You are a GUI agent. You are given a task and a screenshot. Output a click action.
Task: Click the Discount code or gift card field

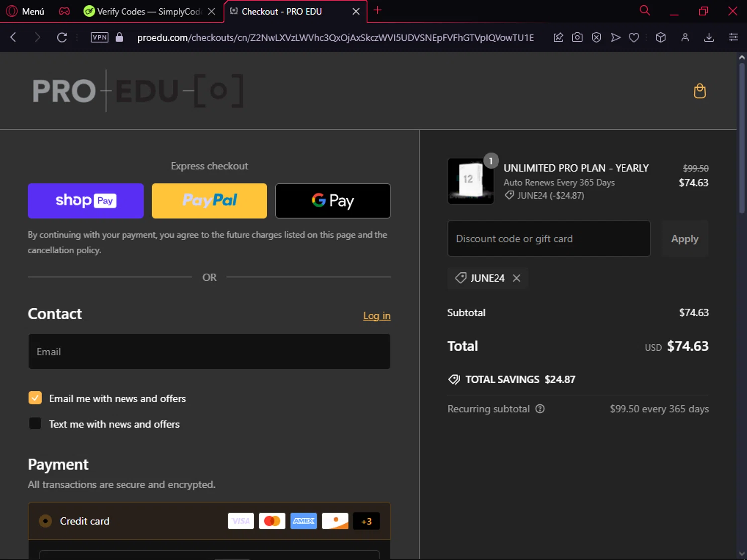coord(549,238)
